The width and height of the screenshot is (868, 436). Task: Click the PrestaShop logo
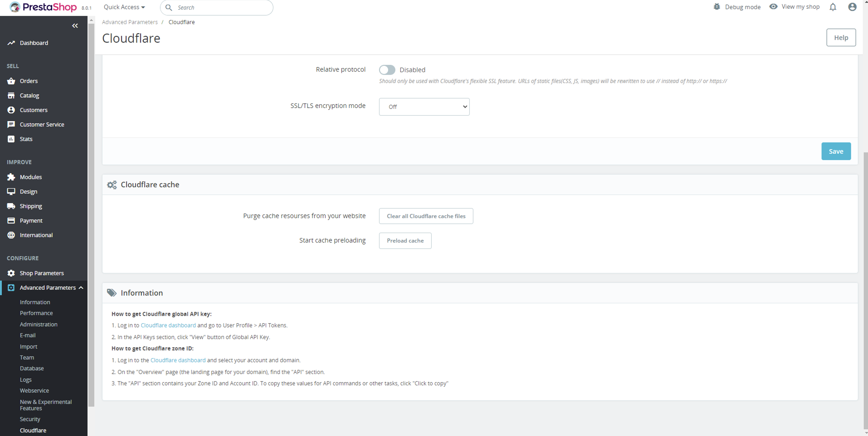(x=43, y=7)
